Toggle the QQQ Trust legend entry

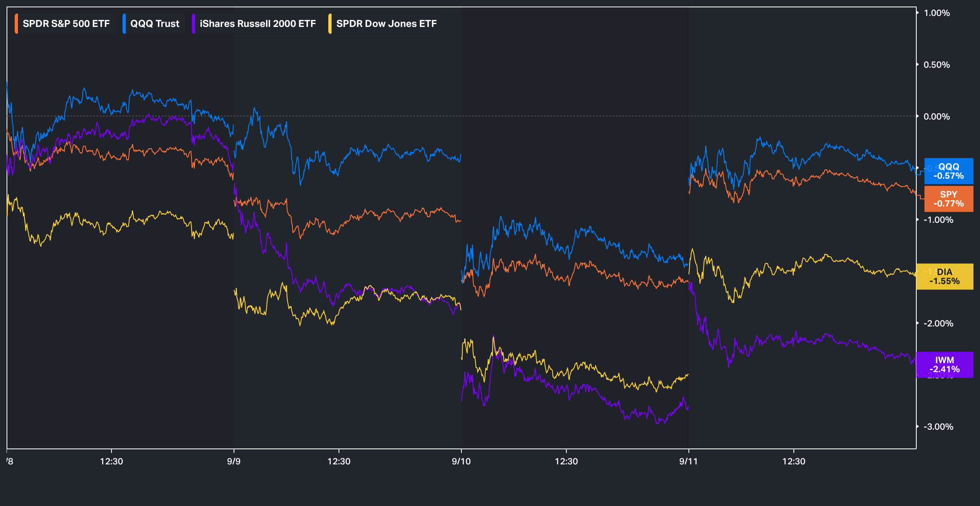[x=151, y=24]
